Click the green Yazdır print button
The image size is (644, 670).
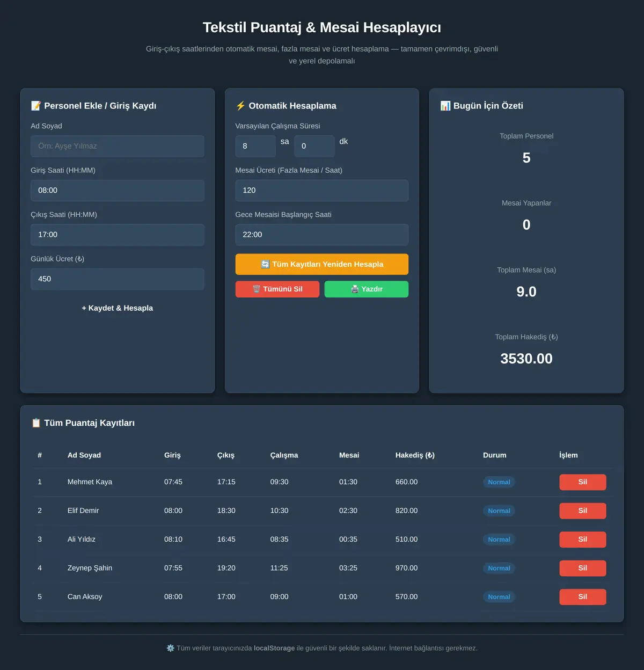point(367,289)
